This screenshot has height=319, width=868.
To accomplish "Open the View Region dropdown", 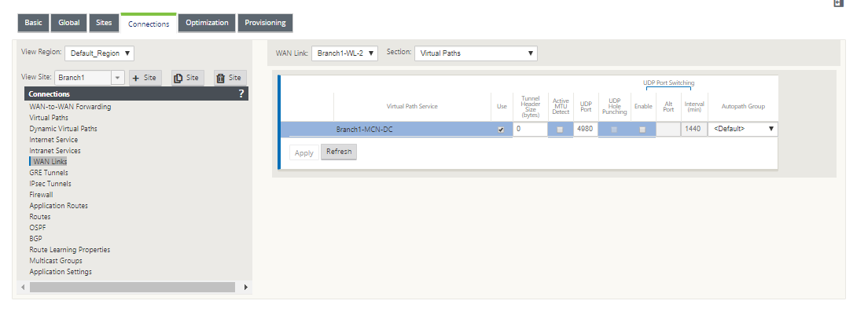I will point(100,53).
